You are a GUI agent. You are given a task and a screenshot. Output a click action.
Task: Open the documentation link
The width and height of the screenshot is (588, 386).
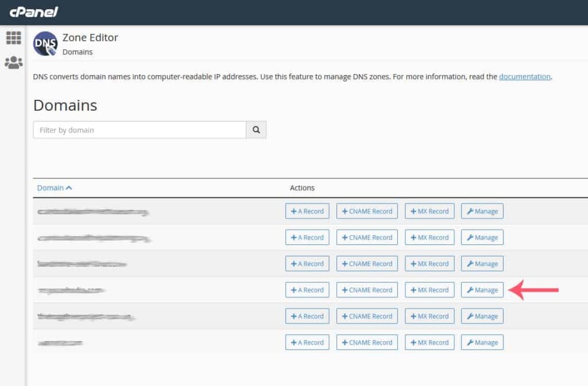(x=524, y=76)
